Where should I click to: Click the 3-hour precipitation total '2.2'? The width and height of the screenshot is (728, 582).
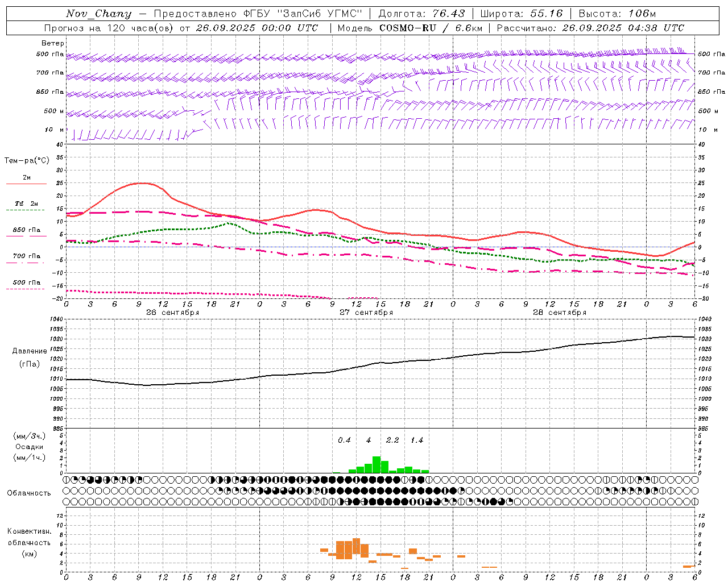coord(392,440)
